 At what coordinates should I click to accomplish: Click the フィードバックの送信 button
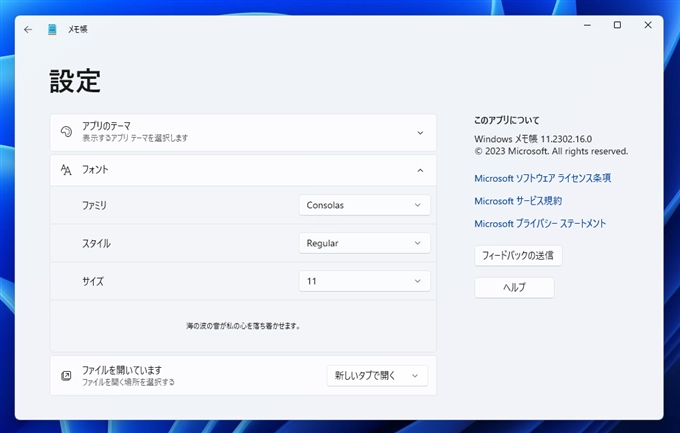click(518, 256)
